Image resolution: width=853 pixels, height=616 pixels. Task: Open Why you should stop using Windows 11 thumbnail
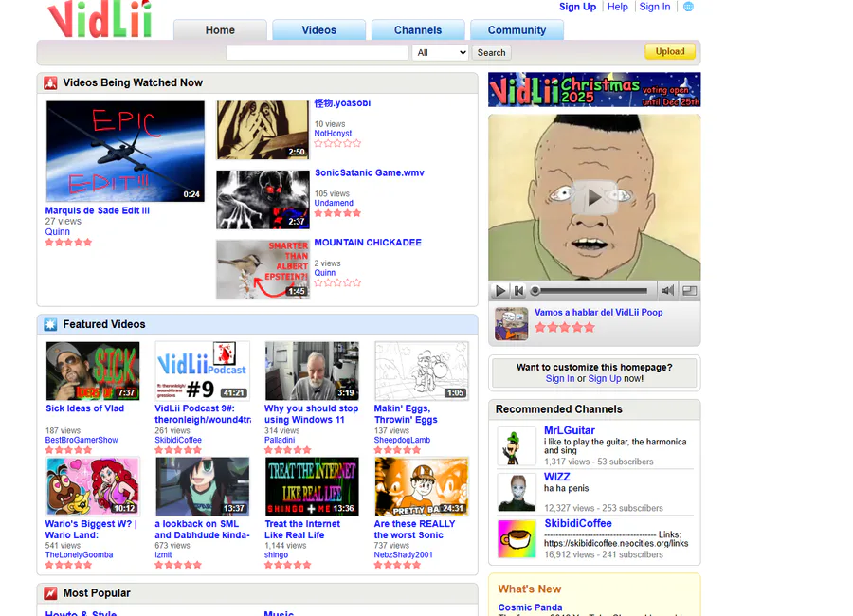click(312, 371)
